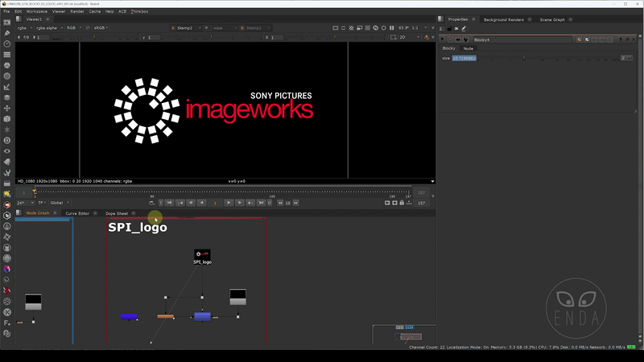Open the Image nodes toolbar icon
Image resolution: width=644 pixels, height=362 pixels.
click(x=7, y=23)
